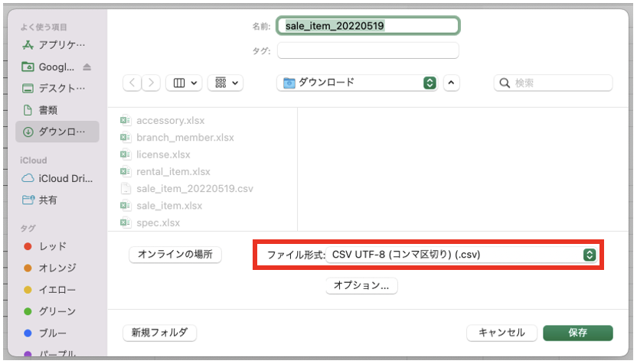The height and width of the screenshot is (364, 637).
Task: Click the search magnifier icon
Action: coord(505,83)
